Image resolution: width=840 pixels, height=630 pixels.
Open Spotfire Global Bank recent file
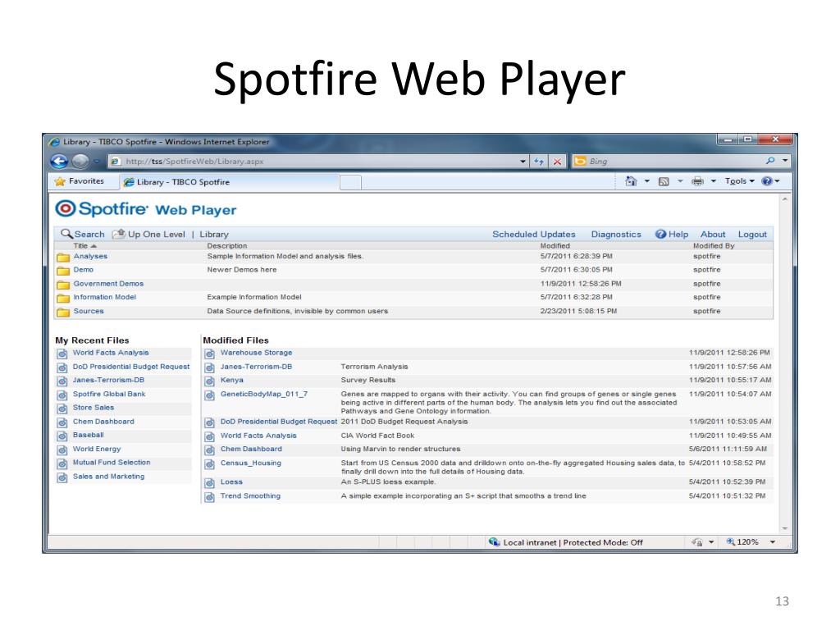pyautogui.click(x=109, y=394)
